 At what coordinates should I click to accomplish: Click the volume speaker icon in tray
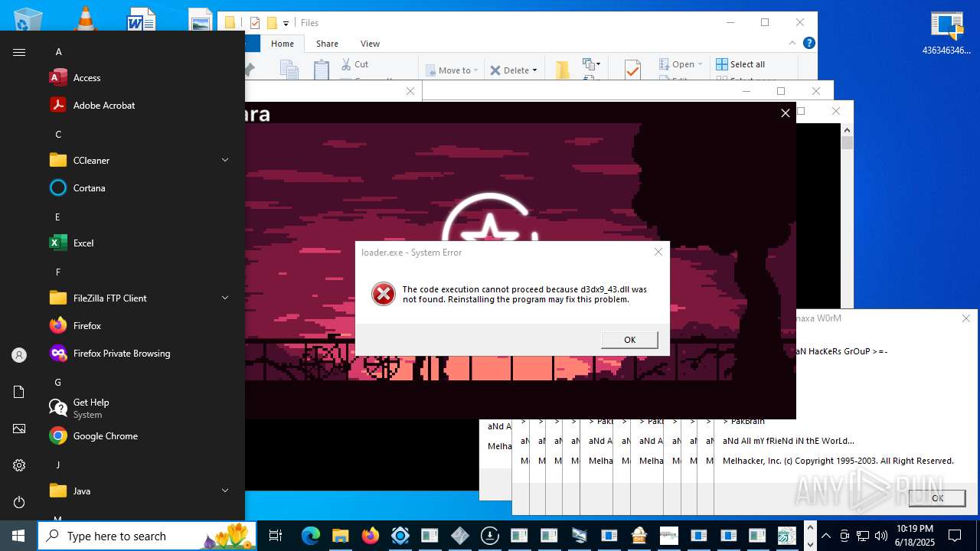click(881, 536)
